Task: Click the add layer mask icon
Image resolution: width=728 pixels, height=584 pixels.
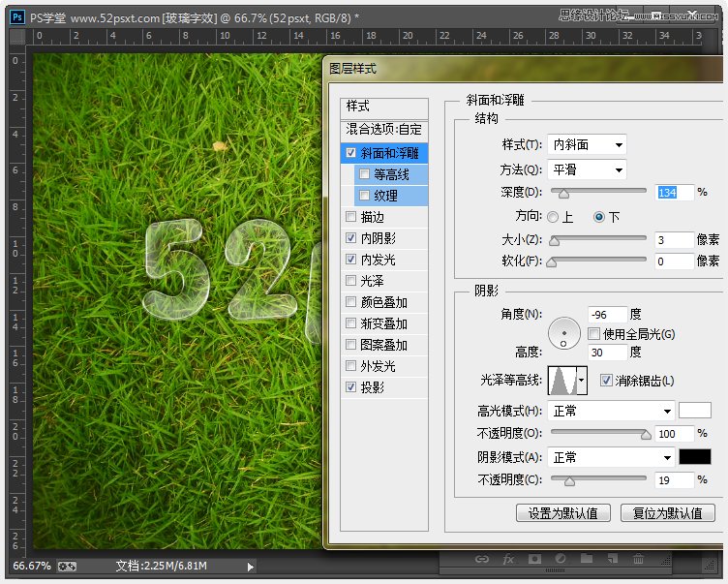Action: pos(534,559)
